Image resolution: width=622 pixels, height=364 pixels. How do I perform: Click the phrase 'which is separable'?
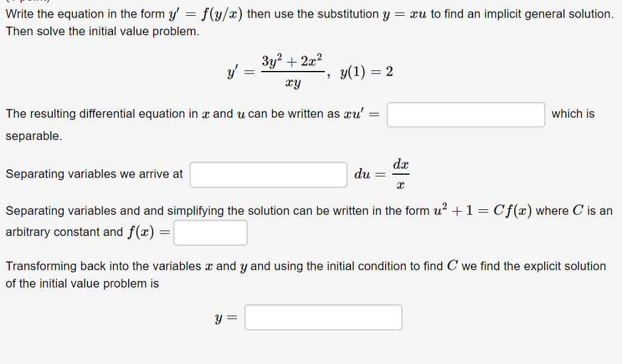click(x=572, y=113)
